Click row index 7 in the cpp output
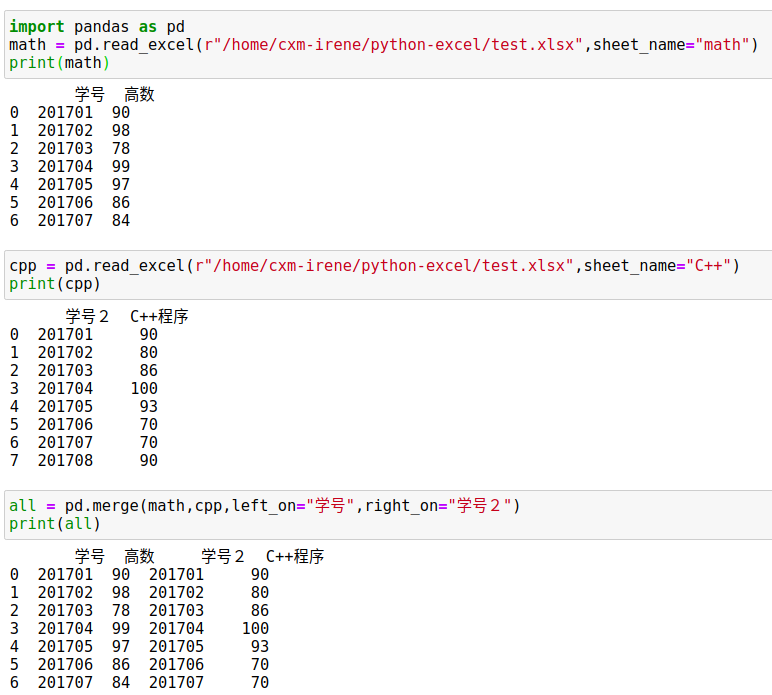This screenshot has width=772, height=695. [x=14, y=460]
